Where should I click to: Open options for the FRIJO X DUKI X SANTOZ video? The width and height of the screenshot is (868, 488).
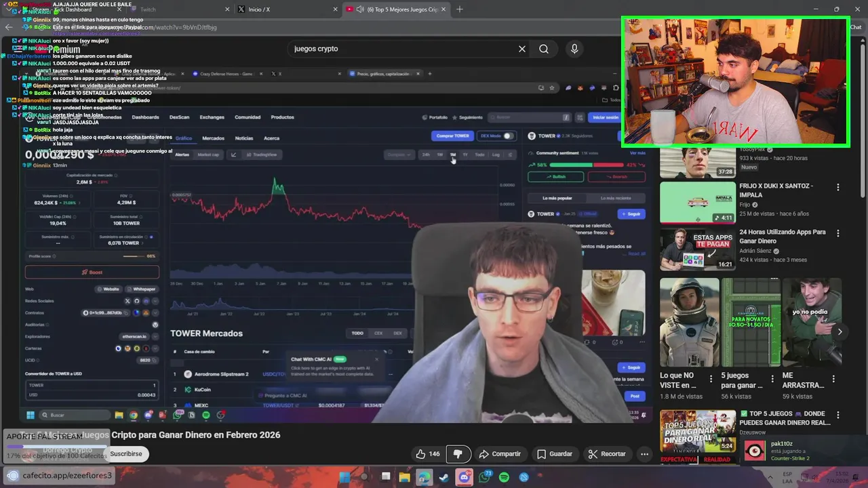coord(838,187)
